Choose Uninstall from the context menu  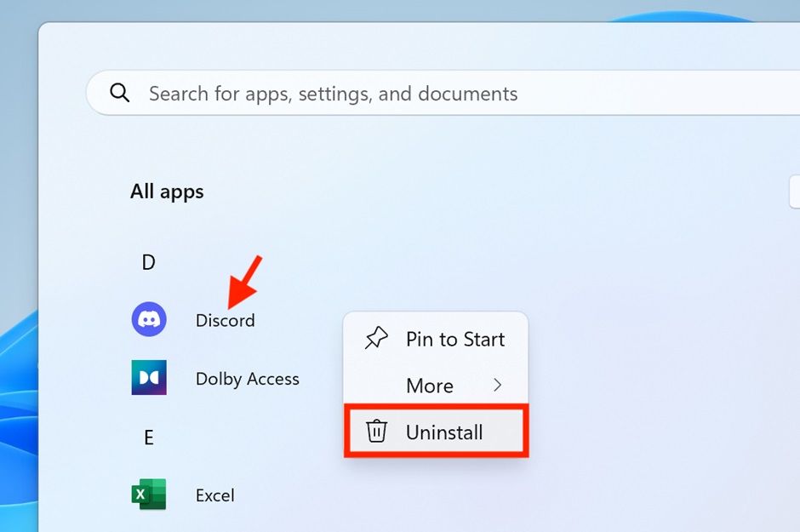(436, 432)
